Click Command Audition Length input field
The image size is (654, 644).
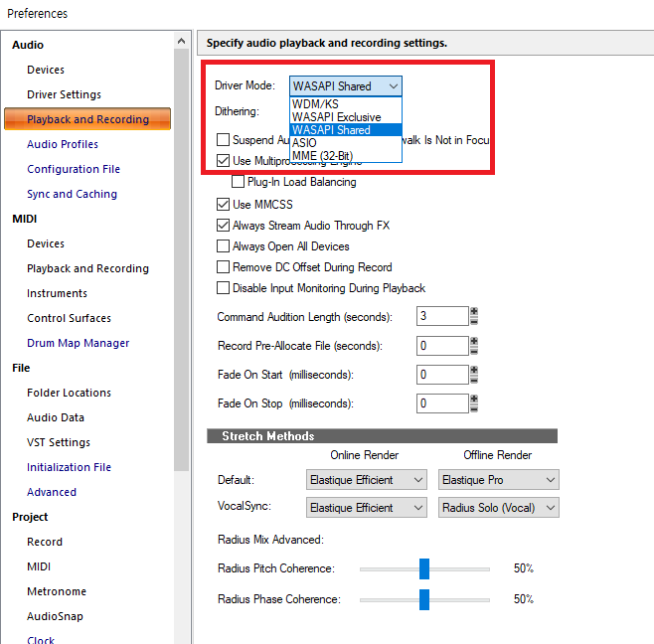(442, 316)
